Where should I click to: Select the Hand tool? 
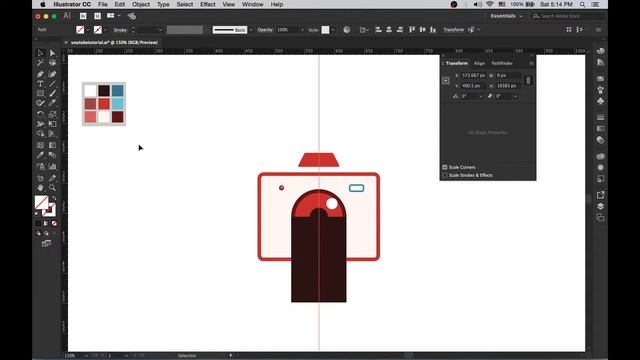[40, 188]
